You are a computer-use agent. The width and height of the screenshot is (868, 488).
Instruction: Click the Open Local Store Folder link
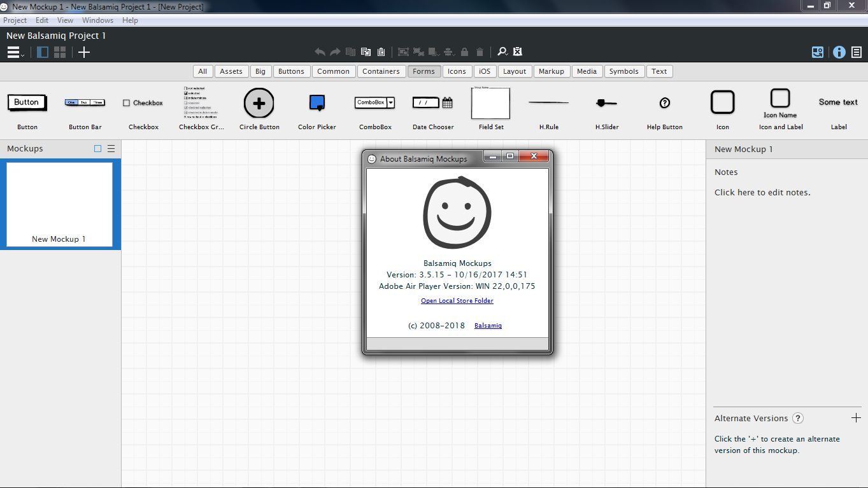(457, 300)
